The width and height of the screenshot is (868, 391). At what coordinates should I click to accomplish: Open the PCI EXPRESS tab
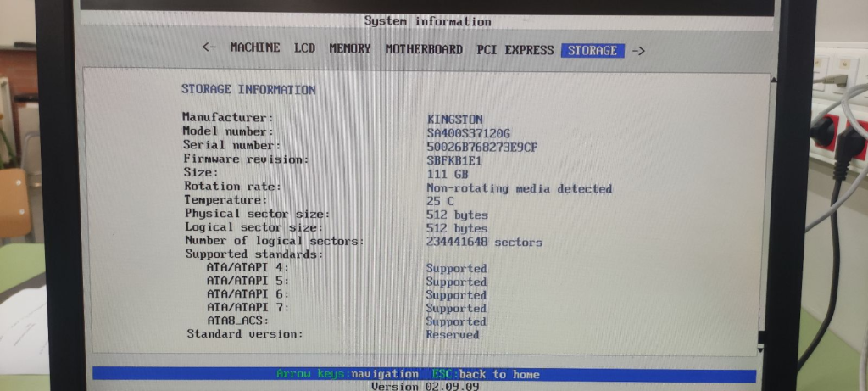tap(515, 50)
